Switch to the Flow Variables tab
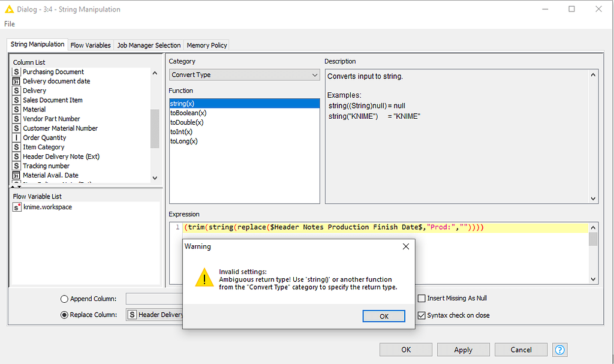This screenshot has height=364, width=614. [92, 45]
